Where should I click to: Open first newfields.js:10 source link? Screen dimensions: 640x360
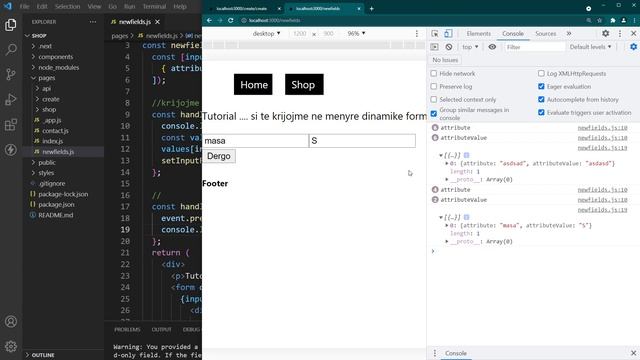click(x=602, y=128)
